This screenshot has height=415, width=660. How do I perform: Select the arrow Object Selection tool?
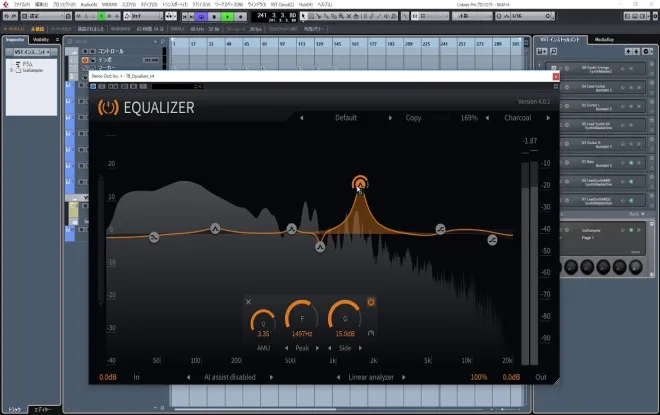[303, 16]
